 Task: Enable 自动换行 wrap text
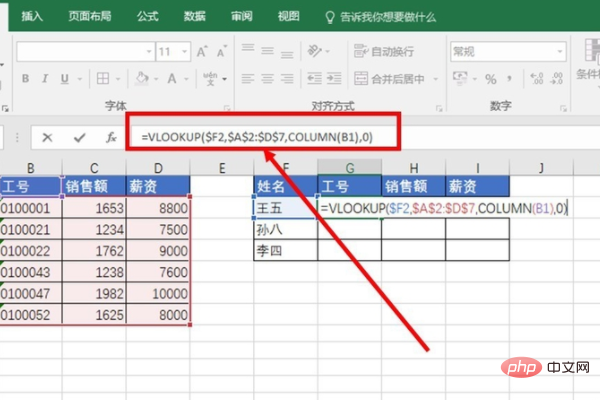[384, 51]
